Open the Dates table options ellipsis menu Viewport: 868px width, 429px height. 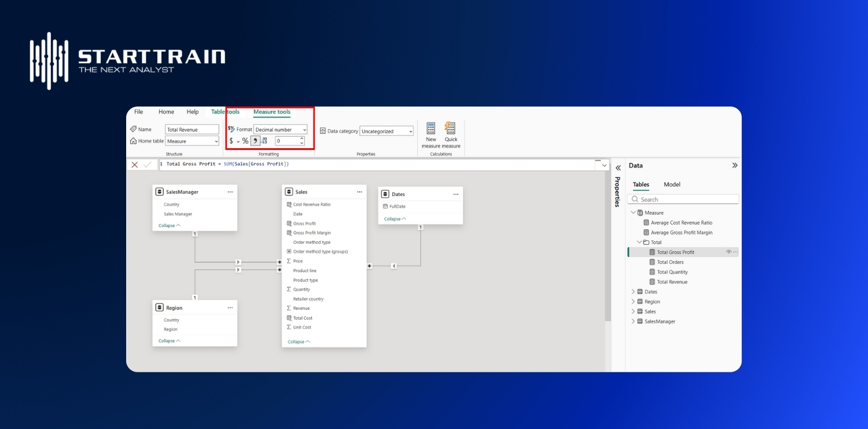(455, 194)
